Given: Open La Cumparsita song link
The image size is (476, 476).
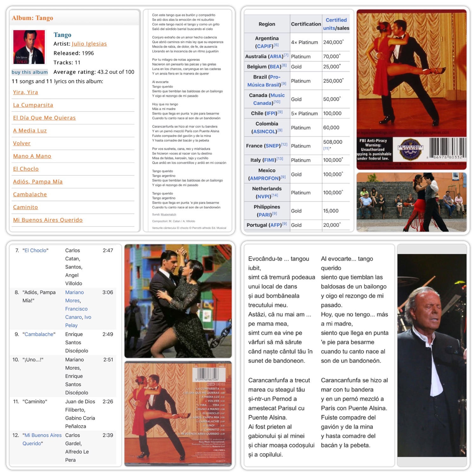Looking at the screenshot, I should 33,105.
